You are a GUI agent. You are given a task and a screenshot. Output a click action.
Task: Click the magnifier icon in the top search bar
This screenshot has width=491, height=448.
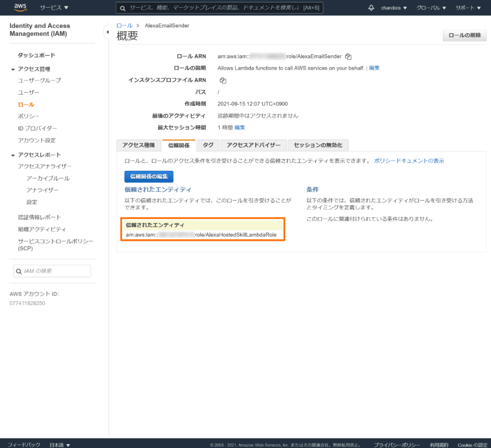click(x=123, y=8)
